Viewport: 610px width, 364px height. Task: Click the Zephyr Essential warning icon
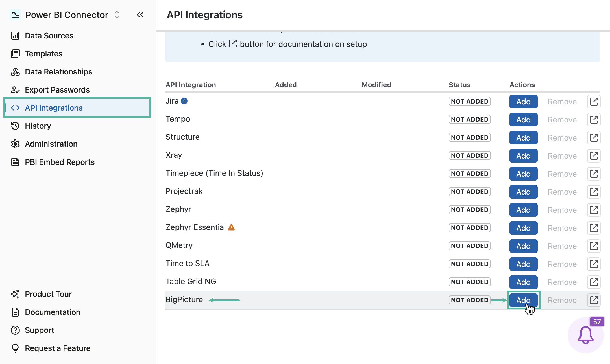pyautogui.click(x=231, y=227)
